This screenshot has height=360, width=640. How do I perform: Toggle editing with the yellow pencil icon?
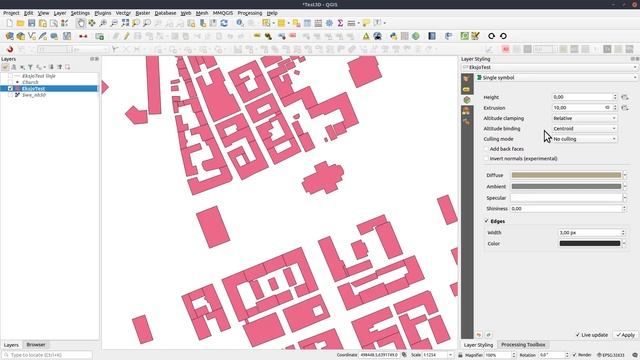coord(127,36)
